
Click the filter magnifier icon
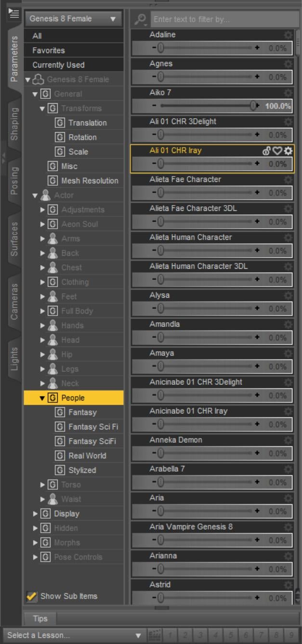pos(140,19)
